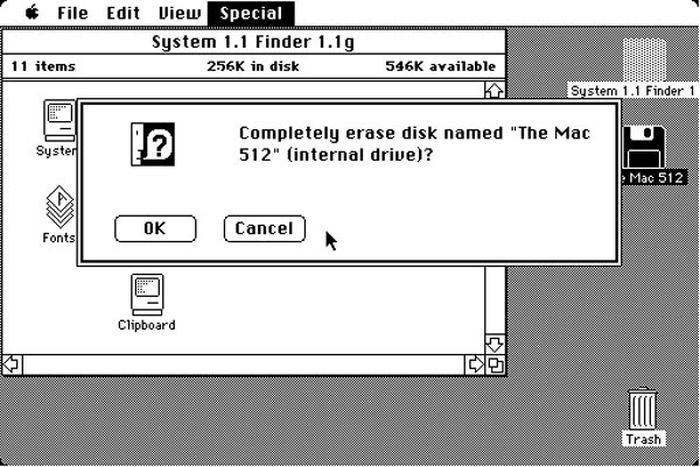This screenshot has width=700, height=467.
Task: Open the highlighted Special menu
Action: point(251,13)
